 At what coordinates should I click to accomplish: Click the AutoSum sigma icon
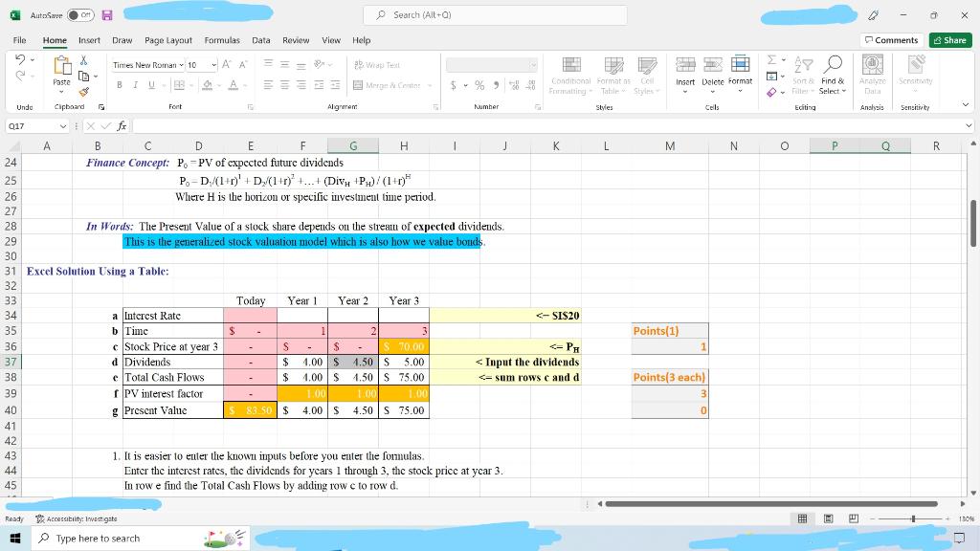click(x=772, y=60)
